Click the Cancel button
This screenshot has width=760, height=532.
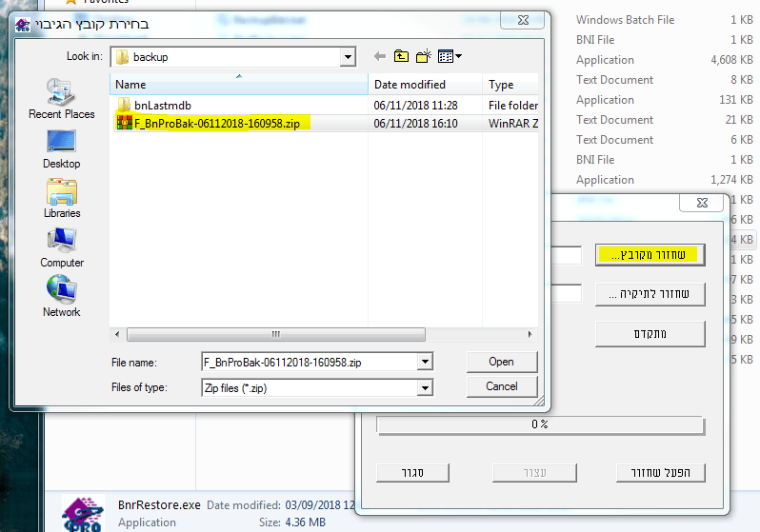[x=501, y=386]
